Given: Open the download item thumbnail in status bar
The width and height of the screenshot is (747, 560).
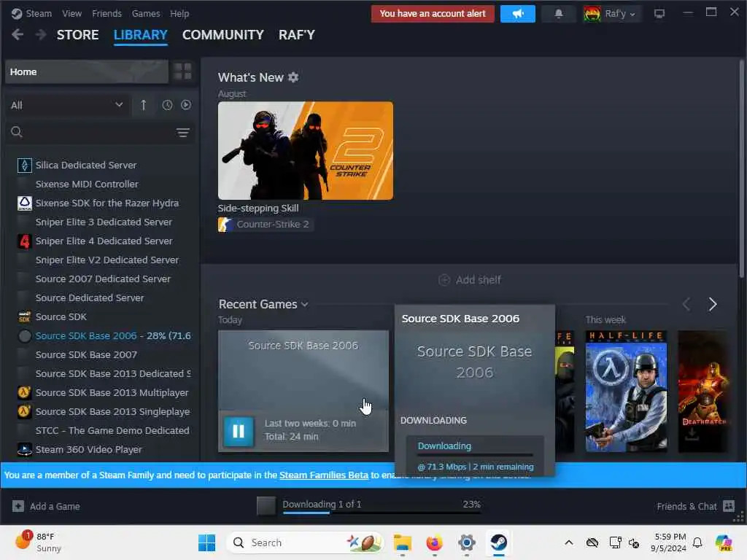Looking at the screenshot, I should click(x=266, y=506).
